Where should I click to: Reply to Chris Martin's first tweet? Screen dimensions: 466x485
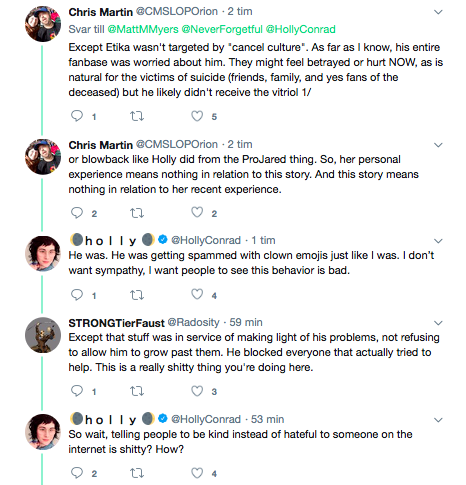[77, 116]
